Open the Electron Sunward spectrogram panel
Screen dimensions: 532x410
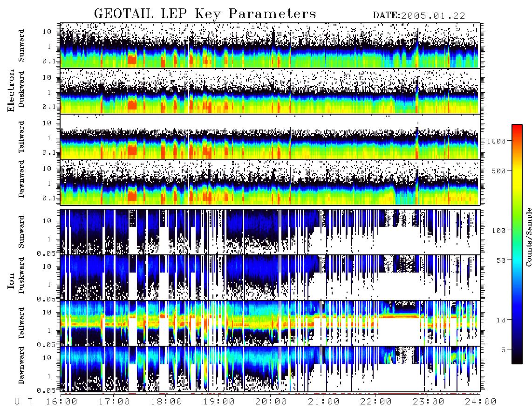270,46
